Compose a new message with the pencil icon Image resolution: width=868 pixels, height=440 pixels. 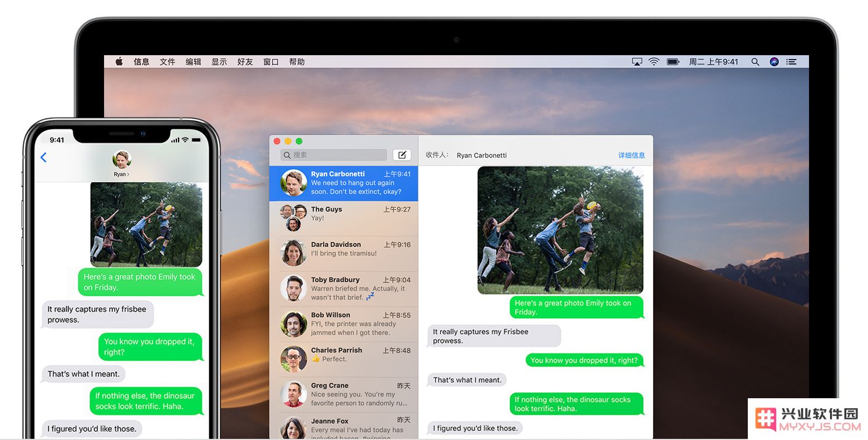point(402,155)
